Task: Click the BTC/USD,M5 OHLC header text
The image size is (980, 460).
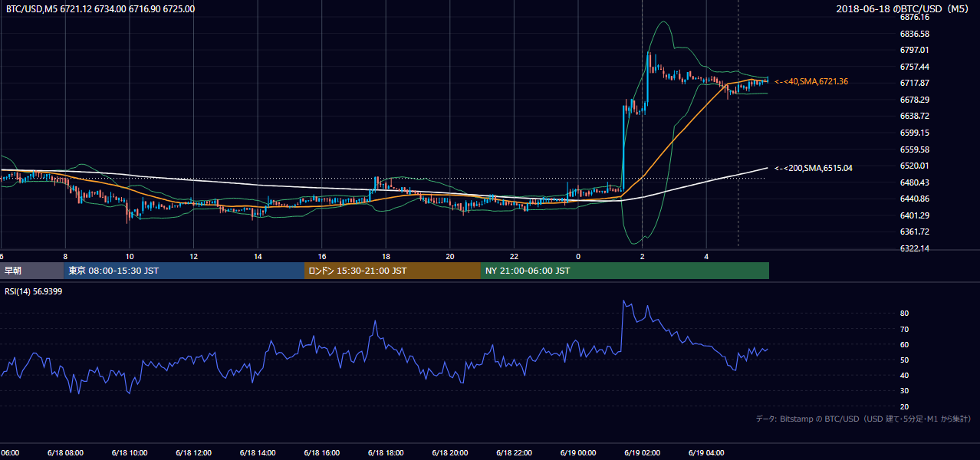Action: pos(100,9)
